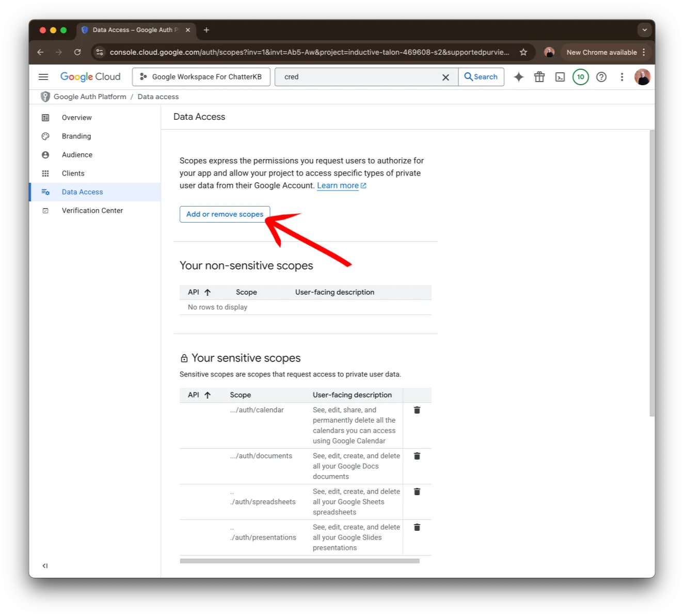This screenshot has height=616, width=684.
Task: Click the No rows to display text
Action: [217, 307]
